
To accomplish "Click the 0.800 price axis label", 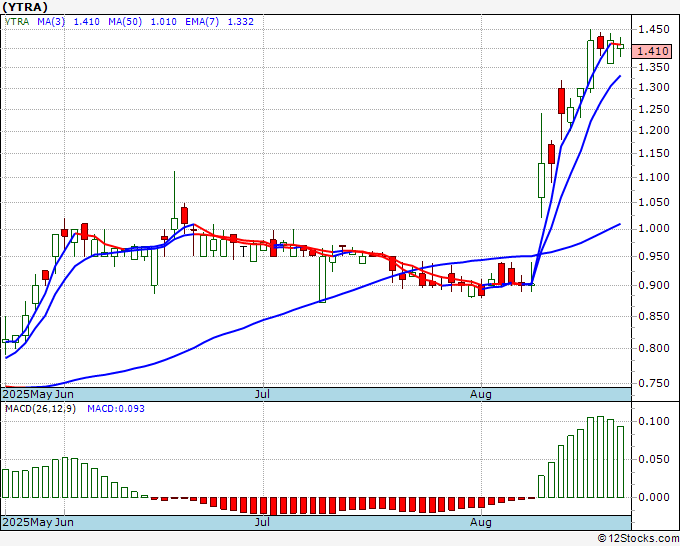I will [x=654, y=348].
